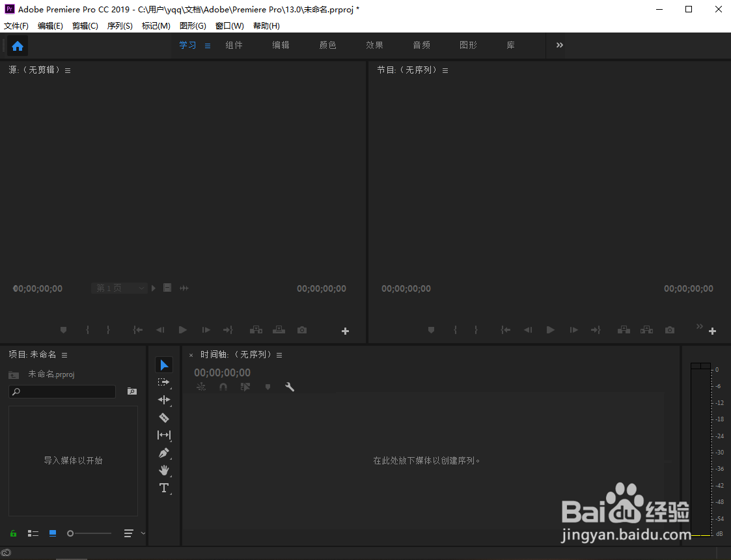Select the Hand tool
731x560 pixels.
coord(163,470)
